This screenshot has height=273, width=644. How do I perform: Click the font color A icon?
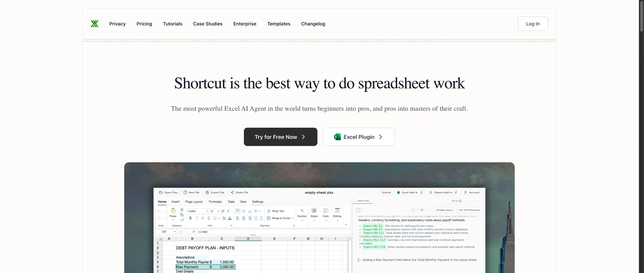230,218
